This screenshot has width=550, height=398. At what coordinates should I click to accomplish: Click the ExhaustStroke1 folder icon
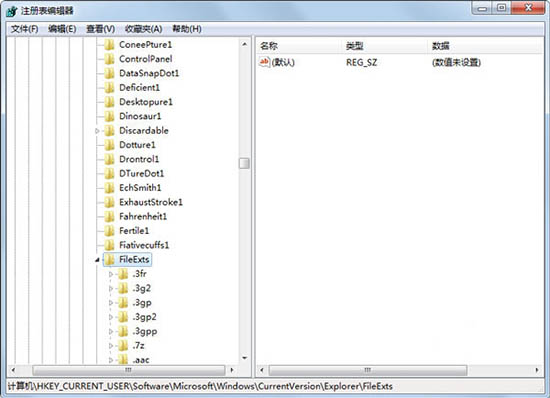click(109, 202)
